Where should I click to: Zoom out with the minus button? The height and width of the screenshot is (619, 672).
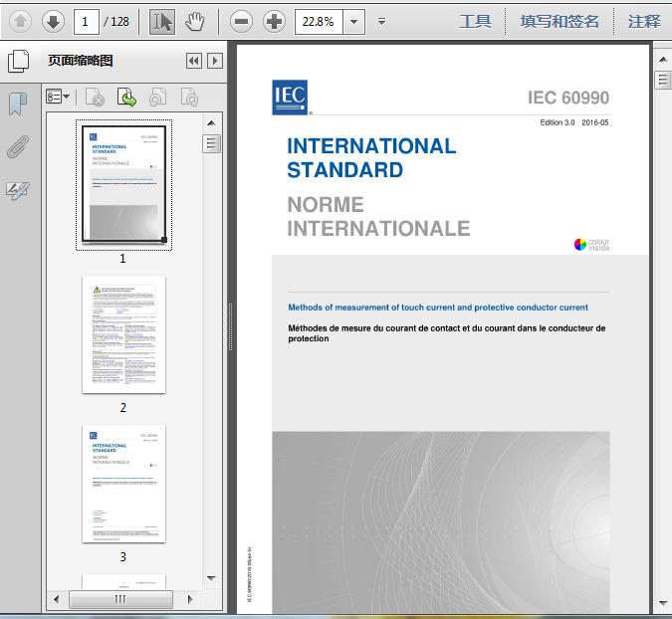(x=241, y=21)
